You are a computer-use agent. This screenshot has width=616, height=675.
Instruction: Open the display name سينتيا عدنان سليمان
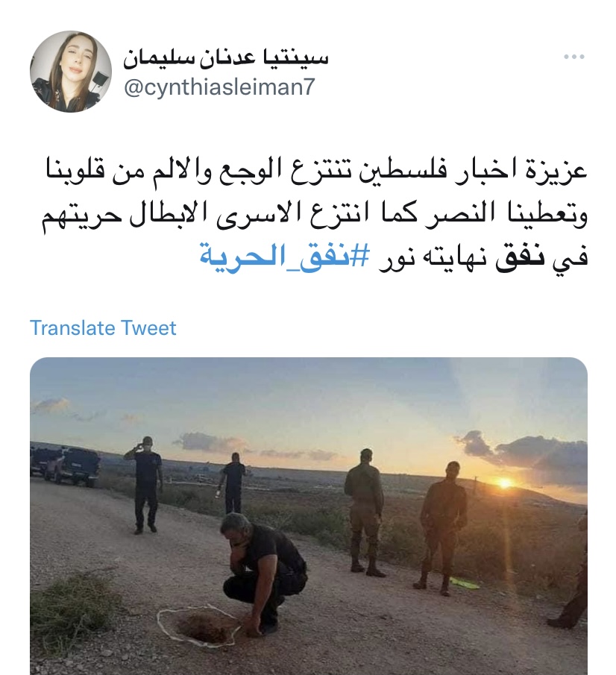[226, 59]
